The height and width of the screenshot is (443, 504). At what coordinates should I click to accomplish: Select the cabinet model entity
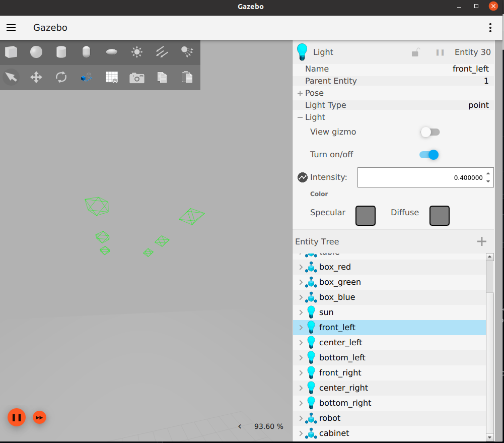coord(389,433)
